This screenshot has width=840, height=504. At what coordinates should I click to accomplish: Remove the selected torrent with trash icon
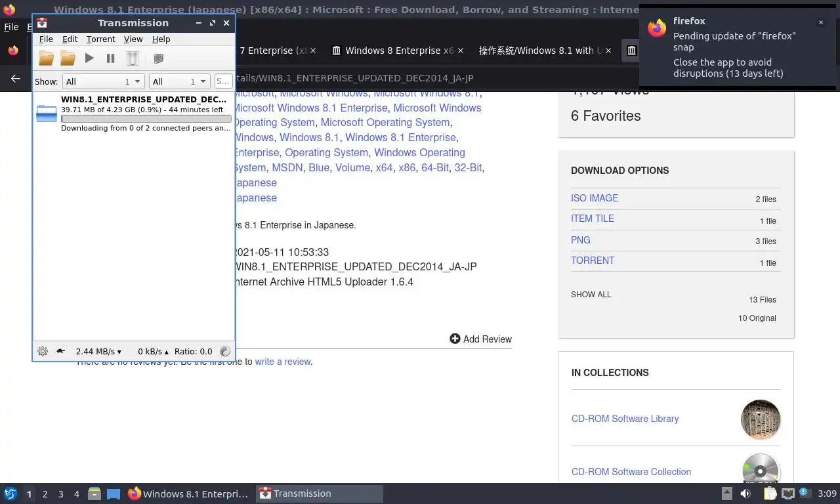pos(133,58)
